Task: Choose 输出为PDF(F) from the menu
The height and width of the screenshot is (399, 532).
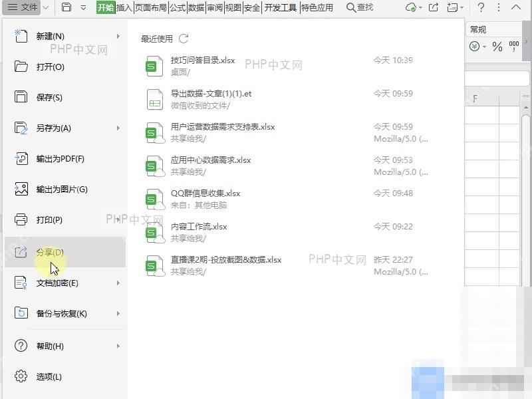Action: [65, 158]
